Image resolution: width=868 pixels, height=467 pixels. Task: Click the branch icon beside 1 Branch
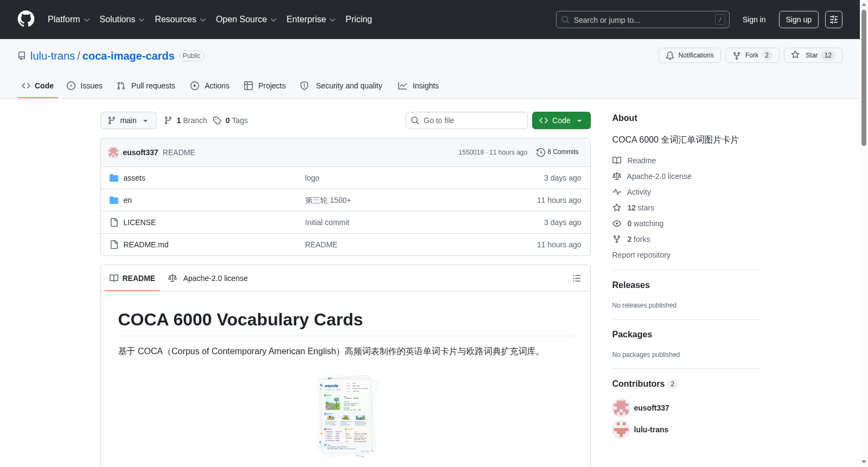pyautogui.click(x=168, y=120)
